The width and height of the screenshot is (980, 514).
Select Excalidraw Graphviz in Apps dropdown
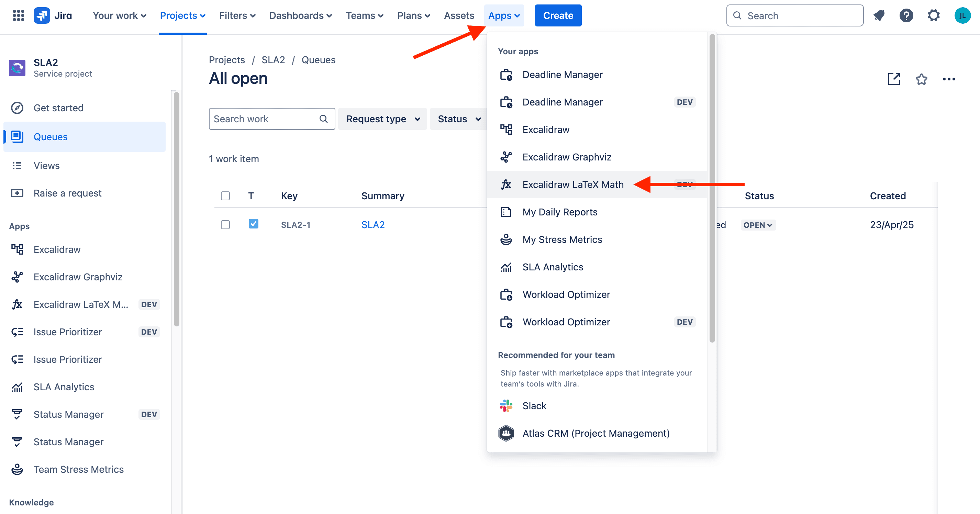597,157
